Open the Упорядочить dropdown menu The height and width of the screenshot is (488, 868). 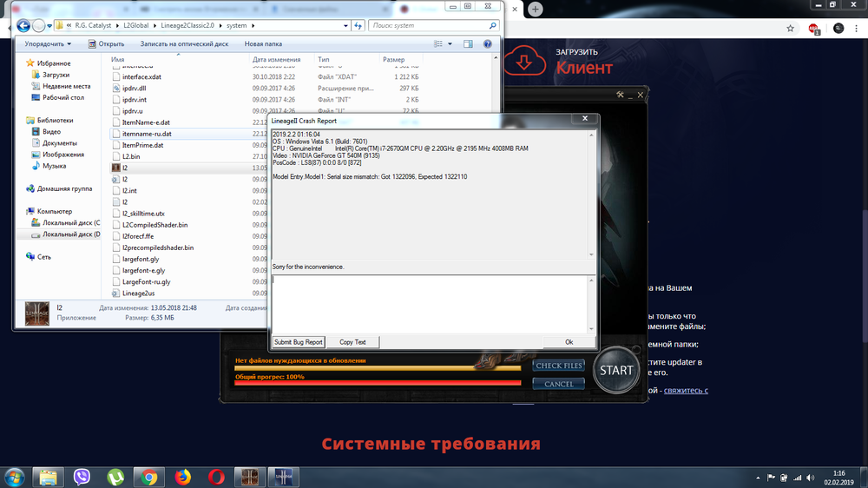(x=48, y=43)
